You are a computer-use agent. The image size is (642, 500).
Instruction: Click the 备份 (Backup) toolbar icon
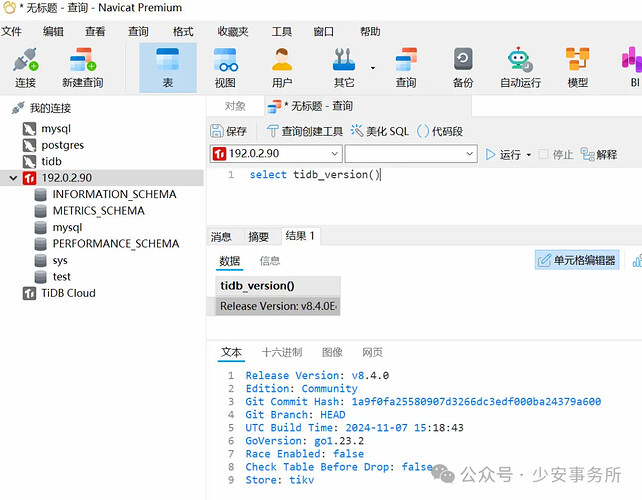click(463, 68)
